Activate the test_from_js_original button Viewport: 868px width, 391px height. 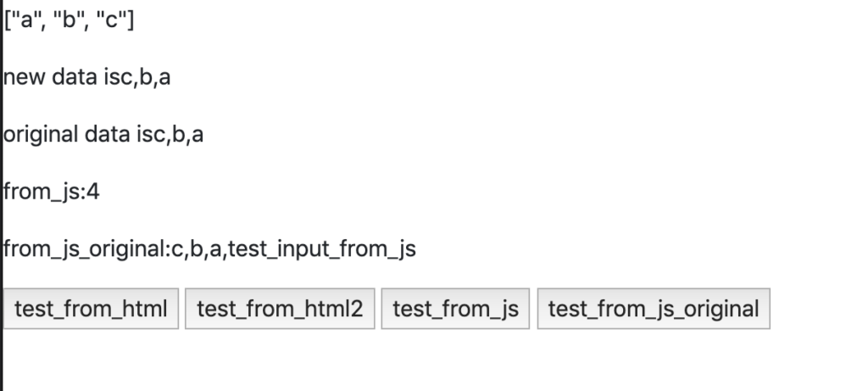(654, 309)
